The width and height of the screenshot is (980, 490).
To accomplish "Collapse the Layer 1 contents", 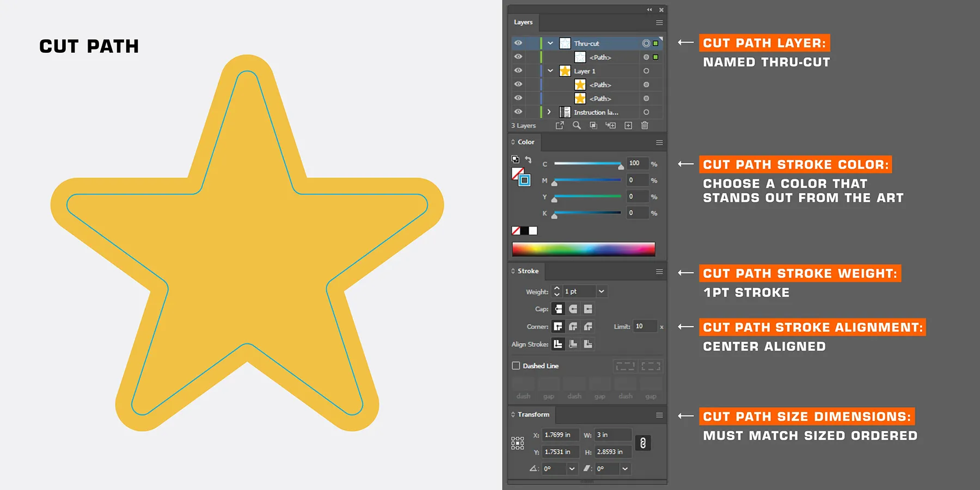I will [550, 71].
